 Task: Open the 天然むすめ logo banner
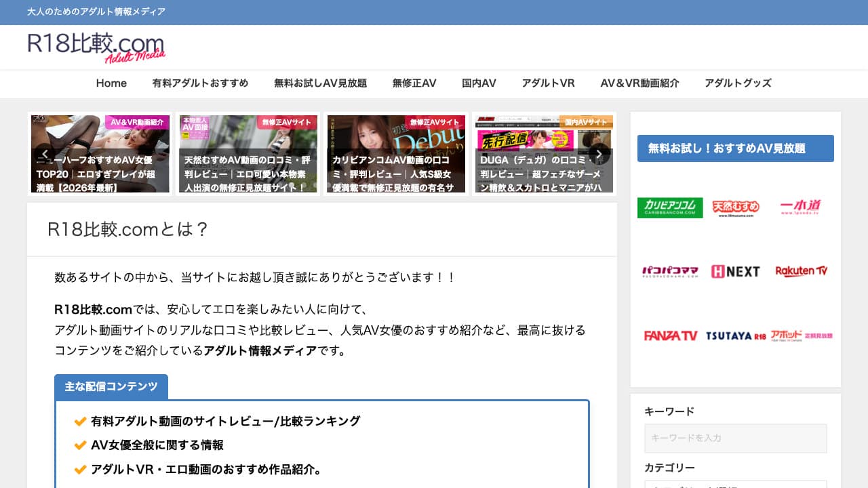point(736,207)
